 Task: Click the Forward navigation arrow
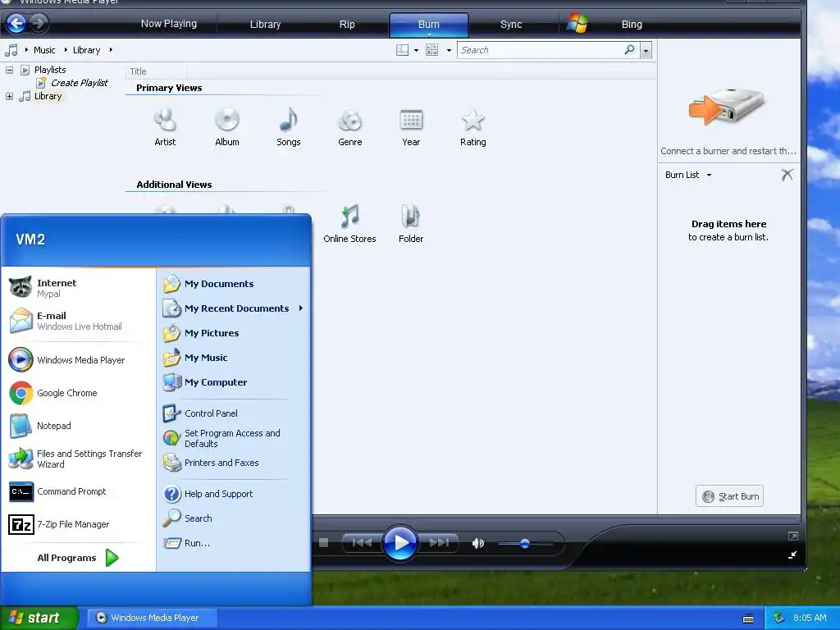click(x=38, y=23)
